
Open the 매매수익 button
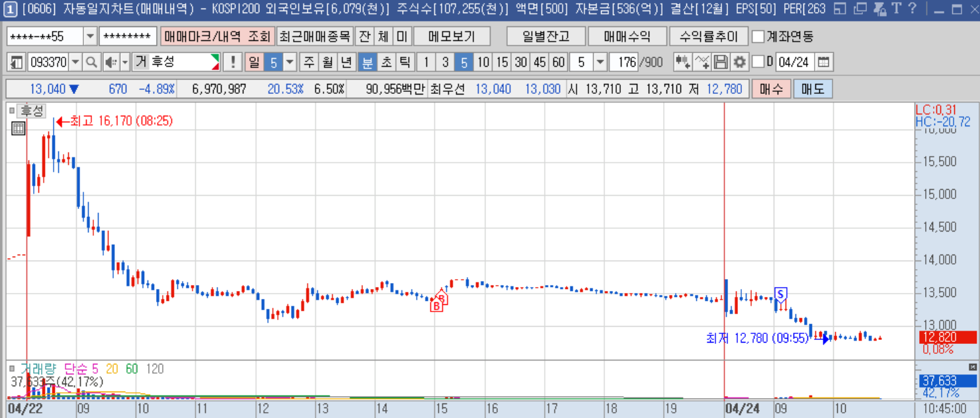coord(627,36)
